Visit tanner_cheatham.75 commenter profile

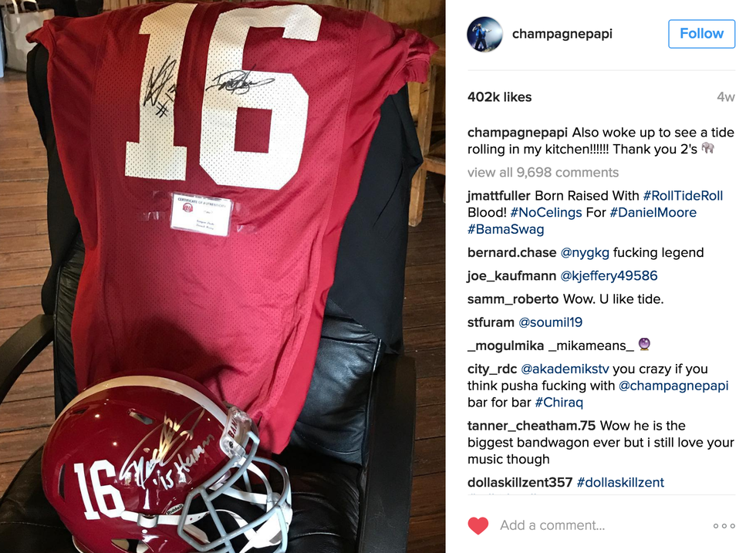pos(532,426)
